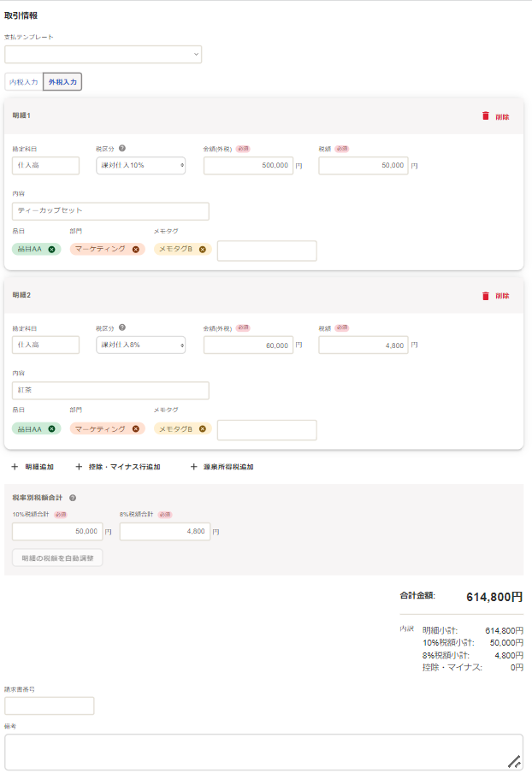The width and height of the screenshot is (532, 779).
Task: Click the 8%税額小計 label in breakdown
Action: click(446, 655)
